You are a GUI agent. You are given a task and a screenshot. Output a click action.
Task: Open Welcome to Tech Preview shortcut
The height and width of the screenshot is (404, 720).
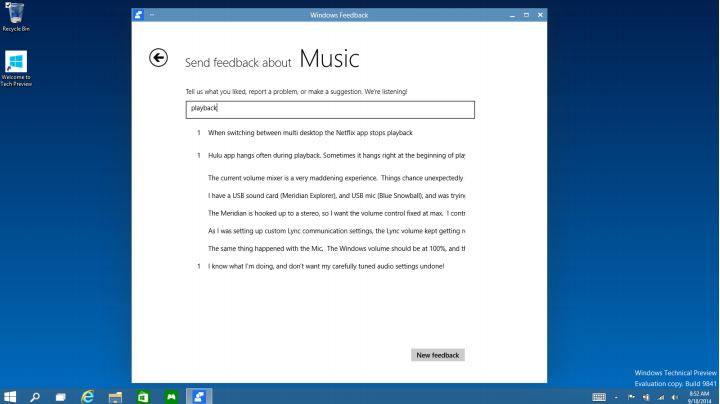16,66
